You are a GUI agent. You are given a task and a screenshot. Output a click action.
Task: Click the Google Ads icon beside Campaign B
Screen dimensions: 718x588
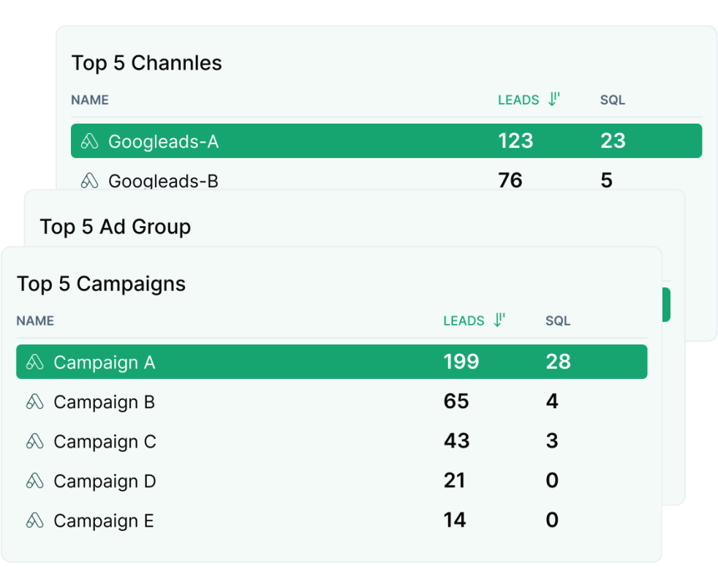[34, 402]
